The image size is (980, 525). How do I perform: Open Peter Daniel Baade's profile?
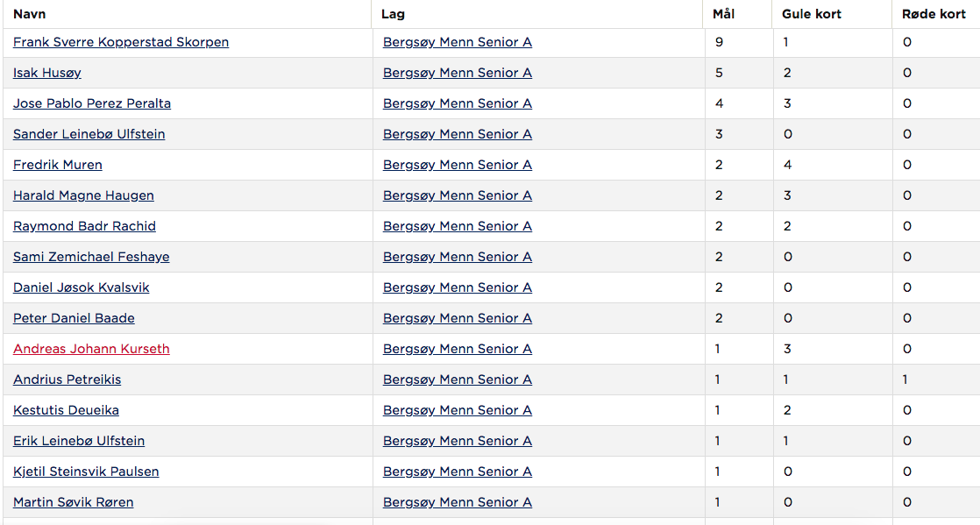pos(74,318)
